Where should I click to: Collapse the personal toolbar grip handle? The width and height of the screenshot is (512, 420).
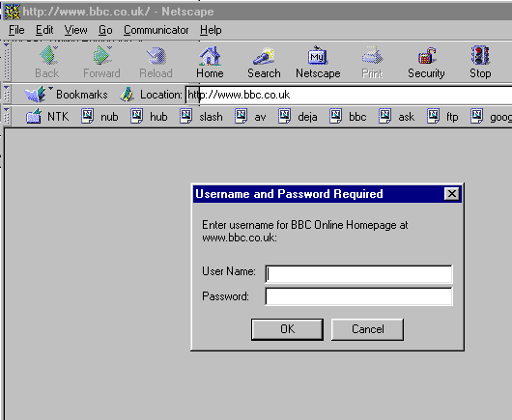pyautogui.click(x=6, y=116)
